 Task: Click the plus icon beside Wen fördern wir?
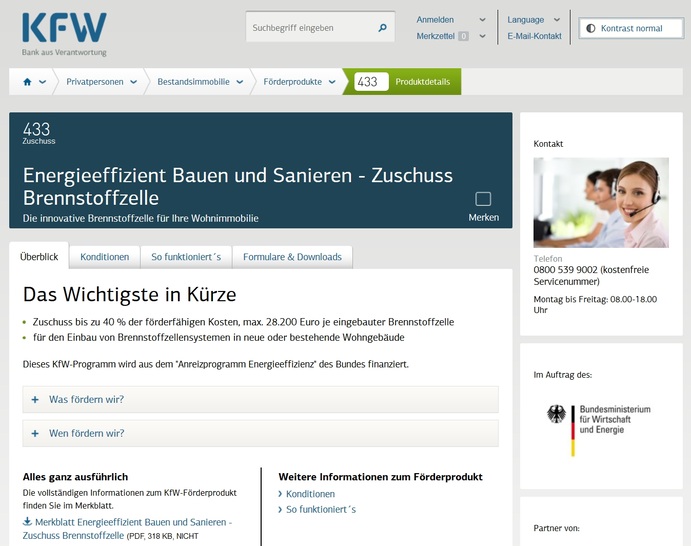click(x=35, y=433)
